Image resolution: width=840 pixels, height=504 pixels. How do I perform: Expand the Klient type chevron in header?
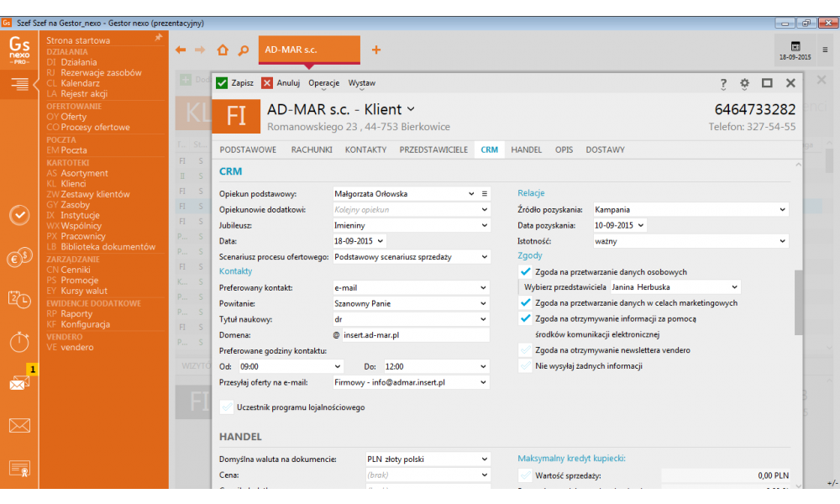point(411,109)
